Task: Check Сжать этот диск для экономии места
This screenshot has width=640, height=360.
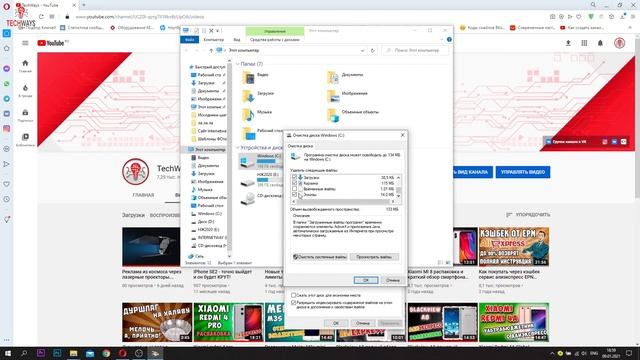Action: coord(293,295)
